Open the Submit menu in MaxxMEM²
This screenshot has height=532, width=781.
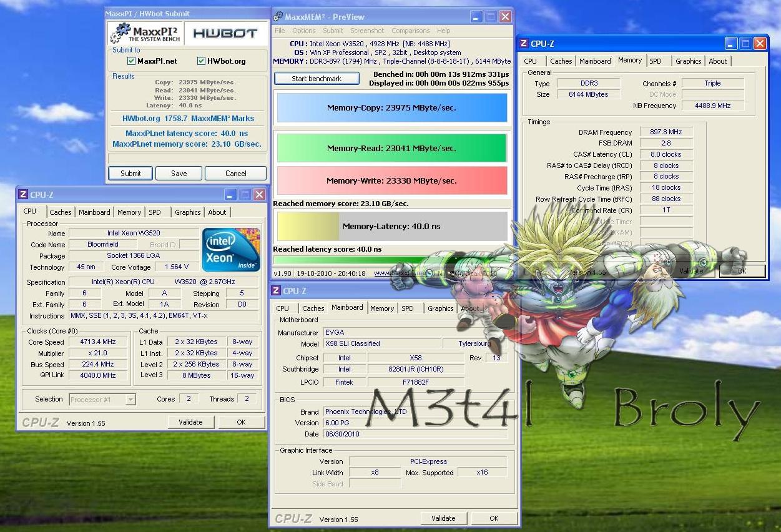tap(333, 31)
